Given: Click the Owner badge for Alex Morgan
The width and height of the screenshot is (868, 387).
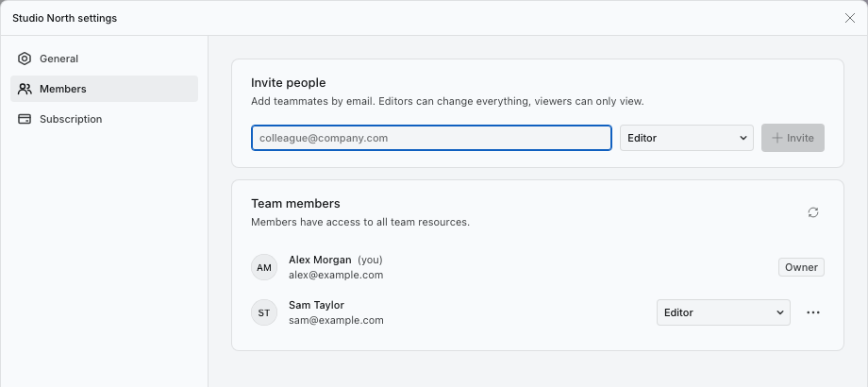Looking at the screenshot, I should 801,267.
